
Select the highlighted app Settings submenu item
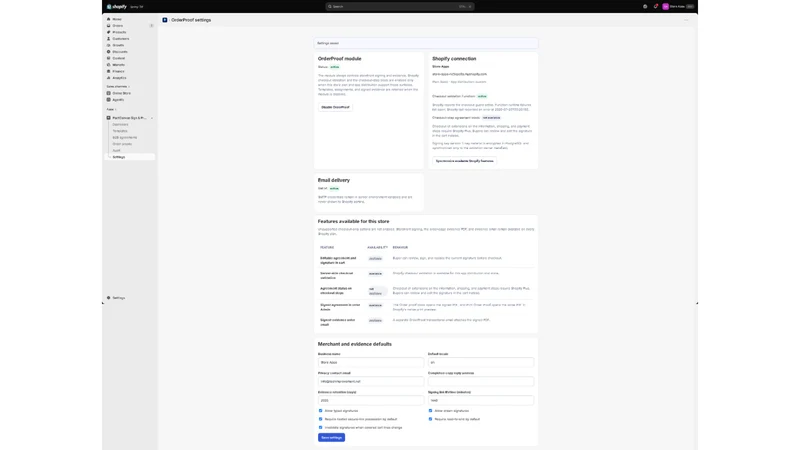pos(130,157)
